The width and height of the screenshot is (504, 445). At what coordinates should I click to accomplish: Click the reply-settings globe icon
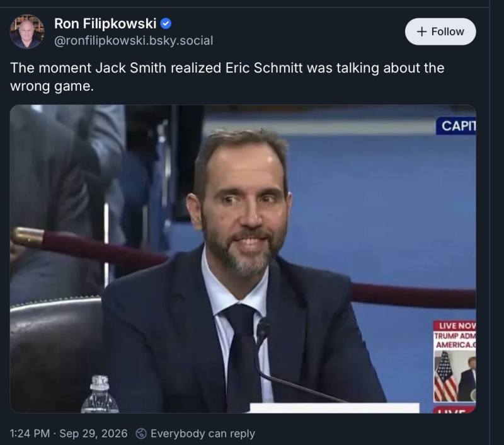[x=140, y=434]
